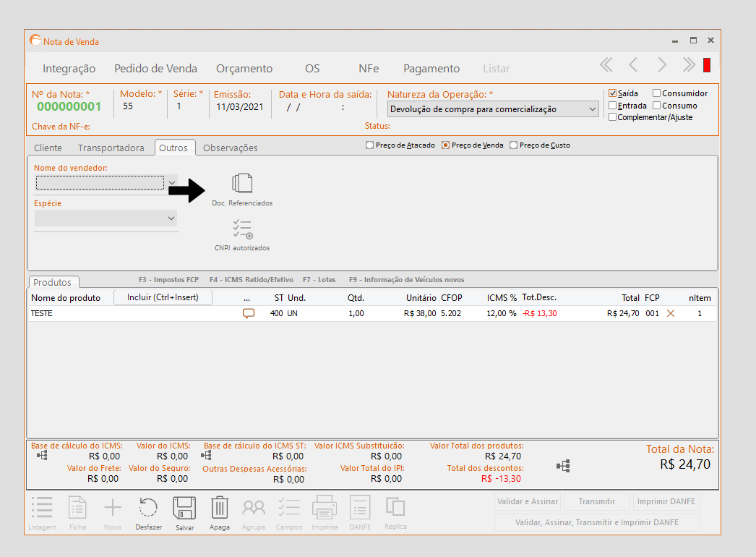Check the Consumo checkbox

tap(656, 105)
